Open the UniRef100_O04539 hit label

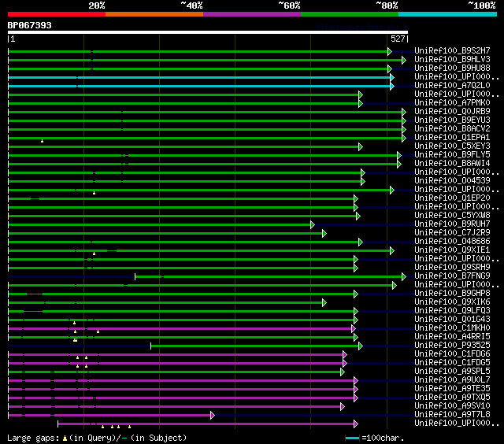pyautogui.click(x=452, y=181)
